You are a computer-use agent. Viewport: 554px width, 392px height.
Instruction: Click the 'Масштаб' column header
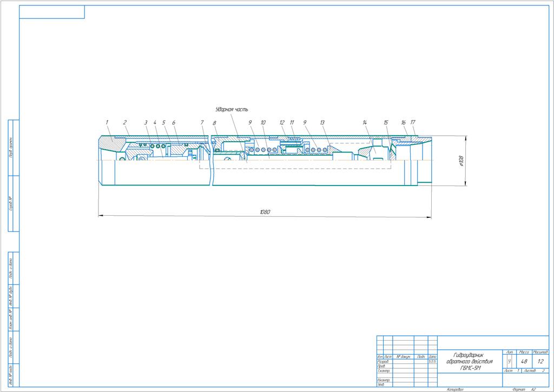(x=540, y=352)
